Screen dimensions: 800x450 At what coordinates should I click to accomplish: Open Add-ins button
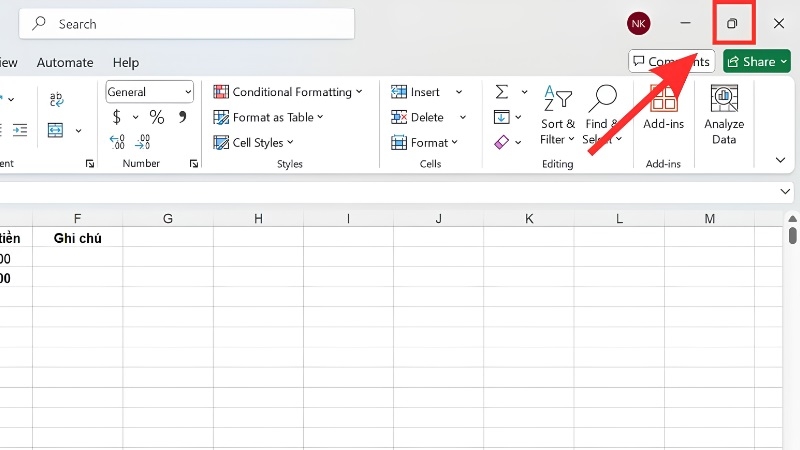tap(663, 107)
